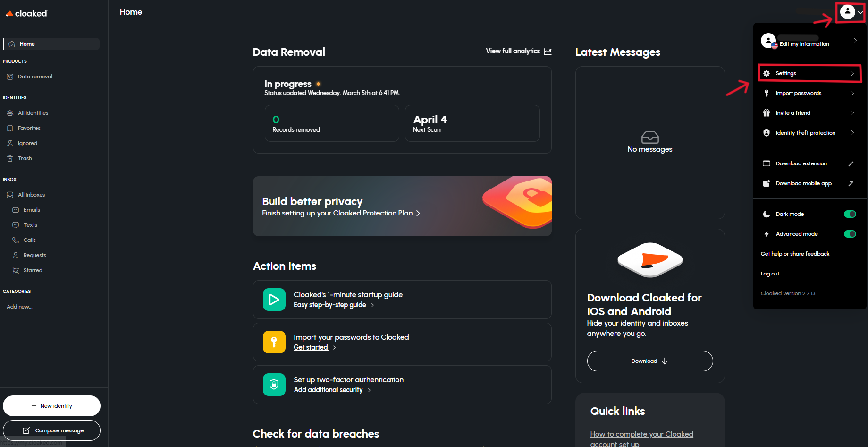
Task: Click external arrow beside Download mobile app
Action: (x=851, y=183)
